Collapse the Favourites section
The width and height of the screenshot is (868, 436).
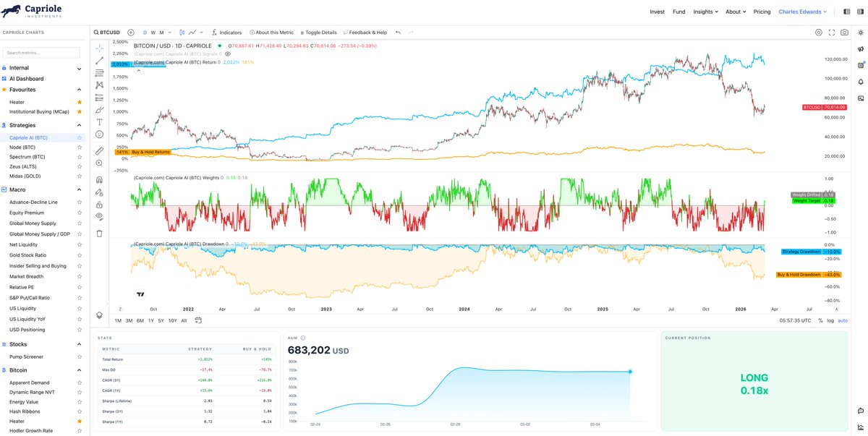80,90
